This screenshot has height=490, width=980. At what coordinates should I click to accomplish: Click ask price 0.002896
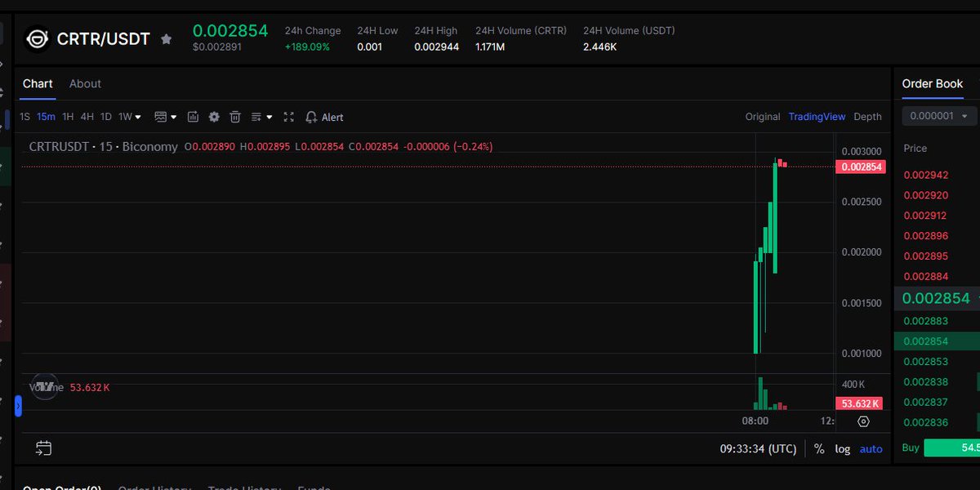(x=926, y=236)
